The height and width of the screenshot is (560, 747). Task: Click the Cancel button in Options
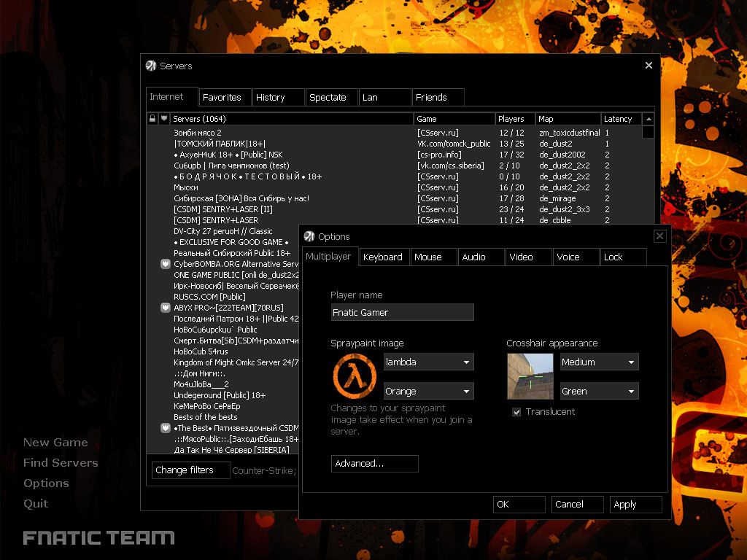578,505
